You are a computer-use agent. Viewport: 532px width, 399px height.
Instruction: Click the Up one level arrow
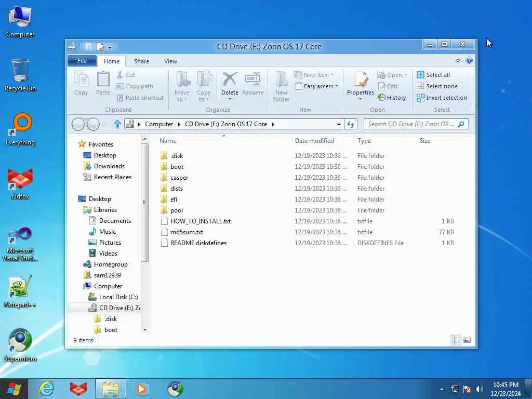click(x=117, y=124)
